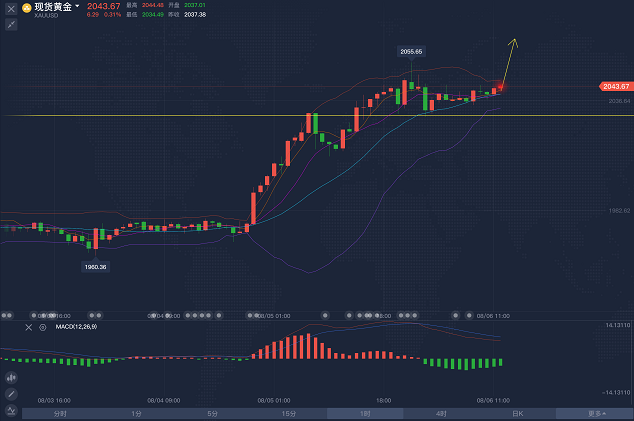Open the indicators waveform icon
The image size is (634, 421).
11,410
